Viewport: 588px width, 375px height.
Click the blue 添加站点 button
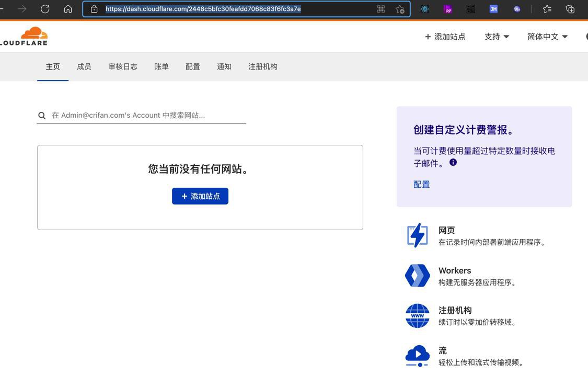(x=200, y=196)
